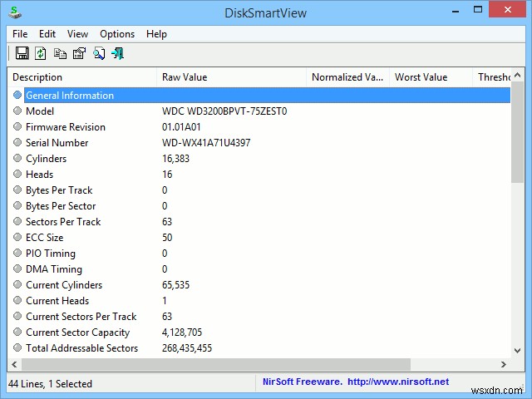Click the bullet icon beside ECC Size
532x399 pixels.
[x=17, y=237]
